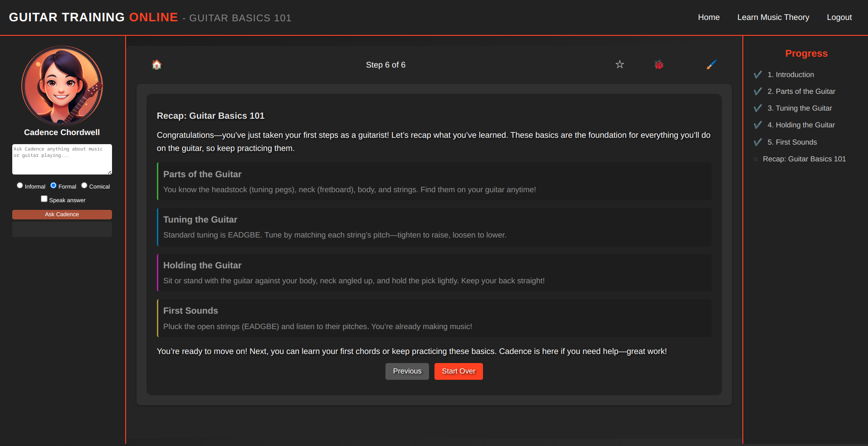The image size is (868, 446).
Task: Select the Comical tone radio button
Action: [84, 185]
